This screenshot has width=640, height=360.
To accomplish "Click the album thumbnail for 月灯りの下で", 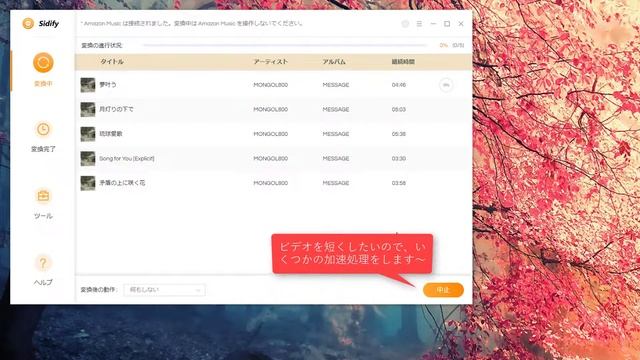I will pyautogui.click(x=88, y=109).
